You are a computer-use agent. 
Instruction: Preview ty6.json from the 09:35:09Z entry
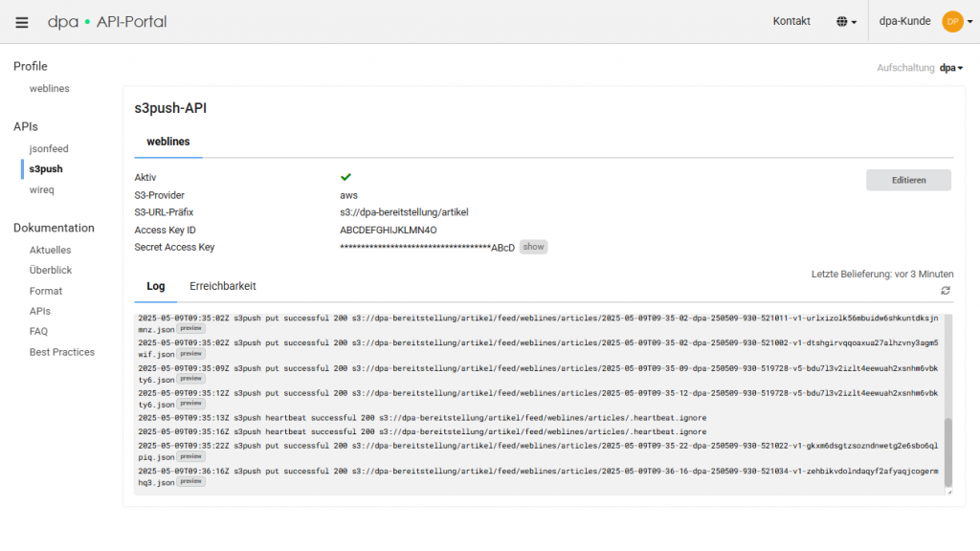190,379
